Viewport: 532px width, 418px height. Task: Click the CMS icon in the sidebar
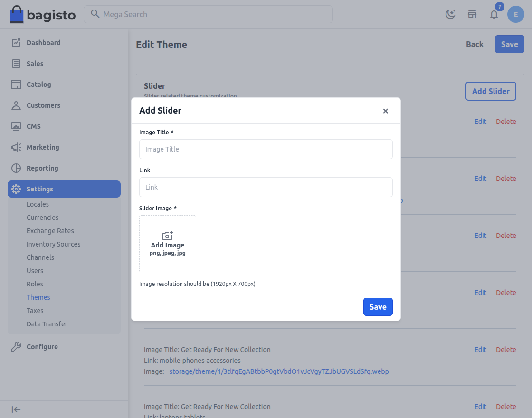pos(16,126)
